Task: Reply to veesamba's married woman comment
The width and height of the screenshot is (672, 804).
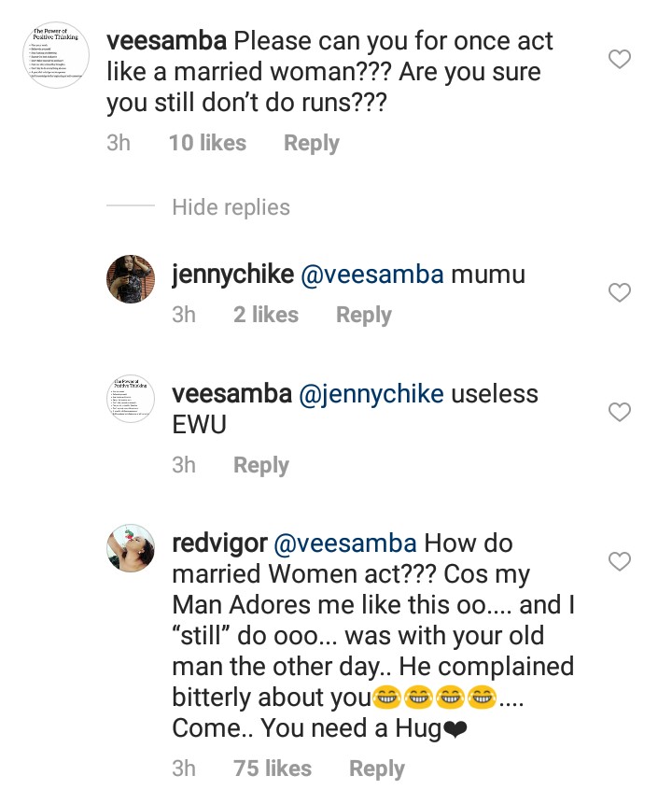Action: pyautogui.click(x=312, y=144)
